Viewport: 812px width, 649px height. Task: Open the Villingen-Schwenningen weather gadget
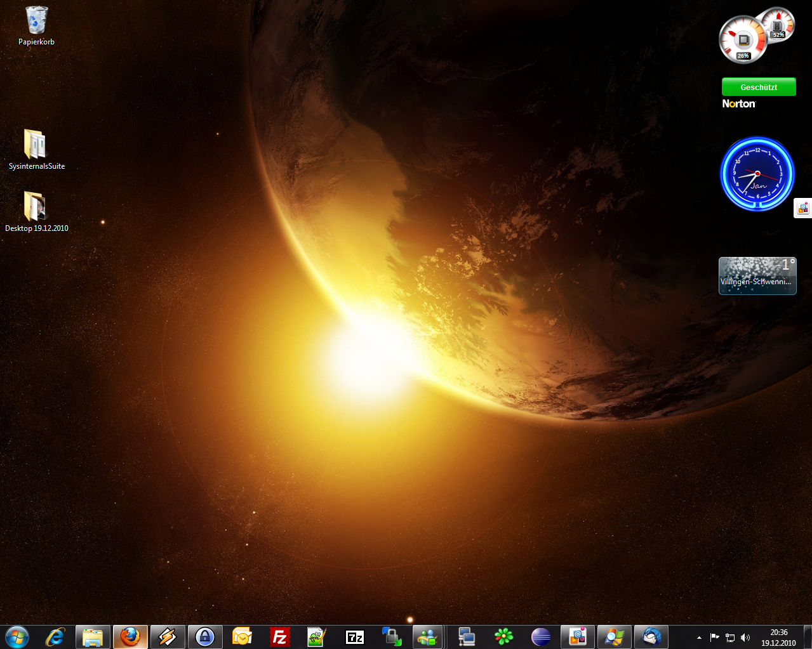point(757,276)
